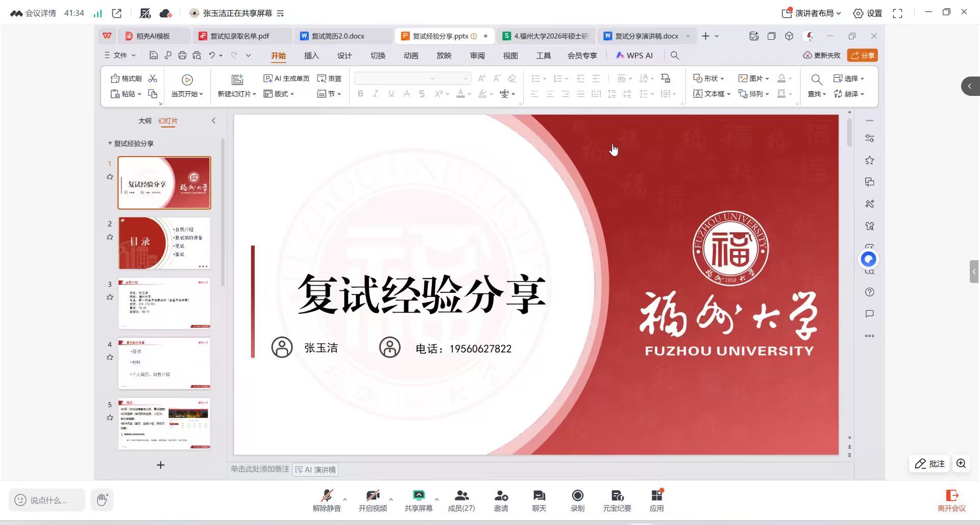Switch to the Insert (插入) ribbon tab
This screenshot has width=980, height=525.
(311, 56)
